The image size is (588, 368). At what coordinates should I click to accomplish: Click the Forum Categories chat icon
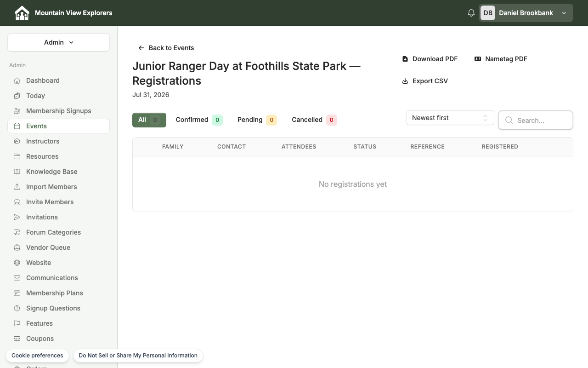[x=17, y=232]
